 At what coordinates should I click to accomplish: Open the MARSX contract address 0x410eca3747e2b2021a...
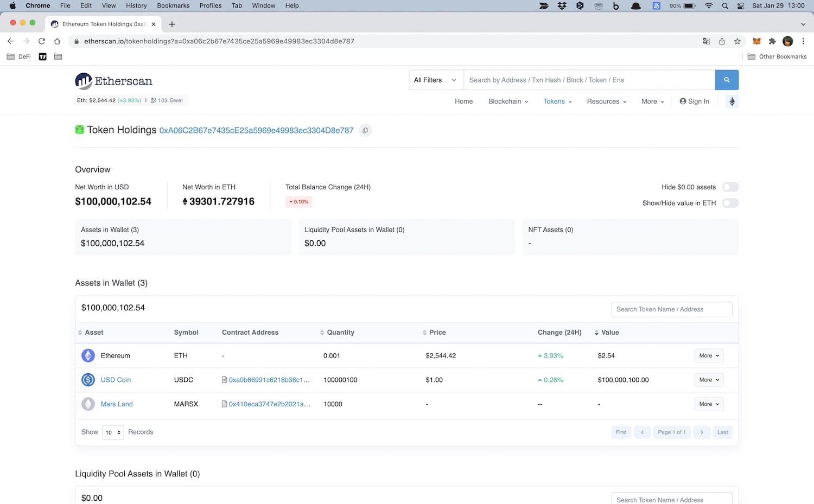(269, 404)
